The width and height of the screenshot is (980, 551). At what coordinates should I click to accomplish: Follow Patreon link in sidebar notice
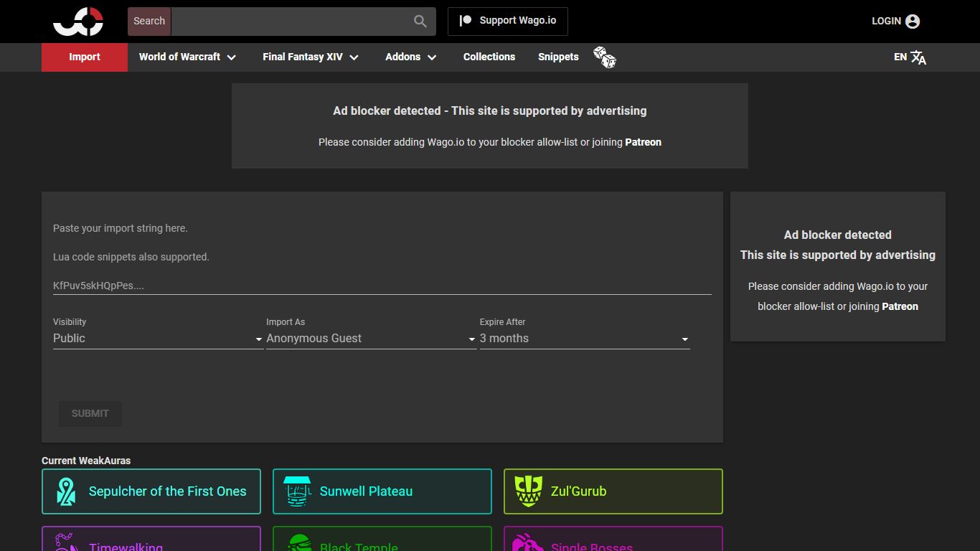[900, 306]
